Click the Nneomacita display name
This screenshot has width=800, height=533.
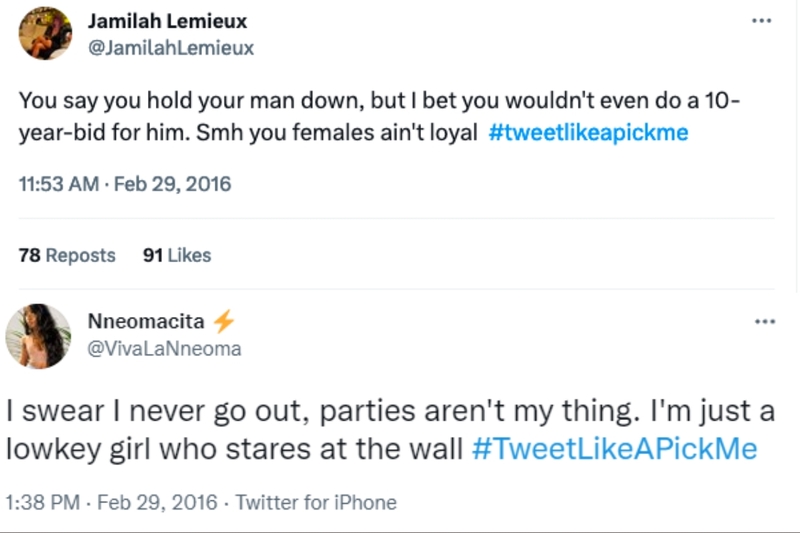coord(146,321)
